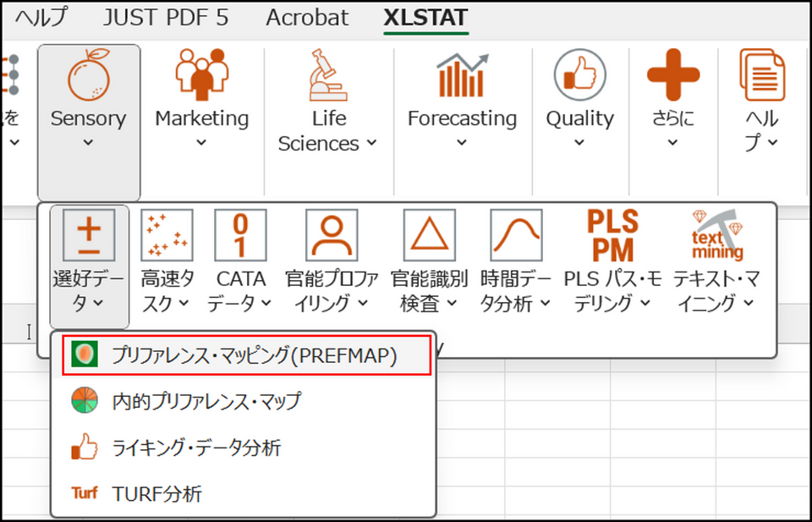Click the Sensory label text
Viewport: 812px width, 522px height.
pos(89,118)
